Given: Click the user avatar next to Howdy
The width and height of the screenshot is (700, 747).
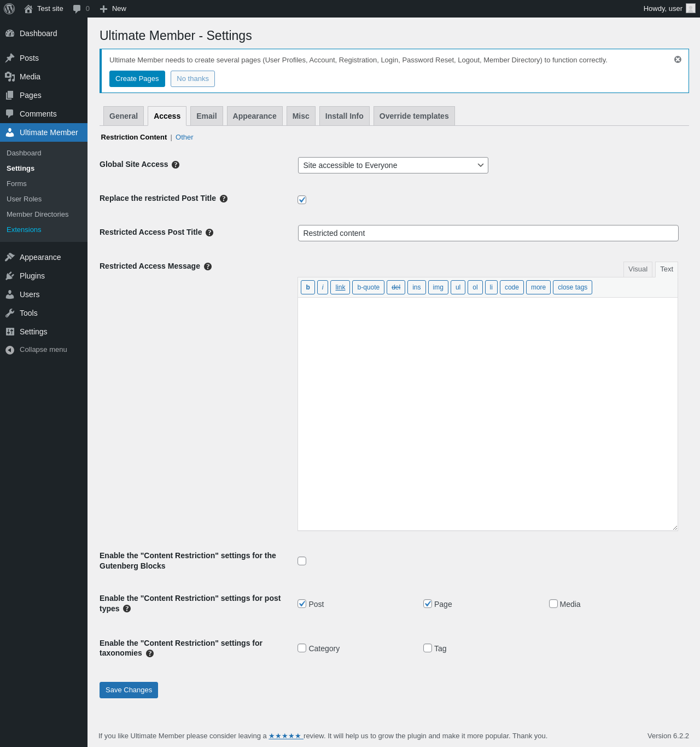Looking at the screenshot, I should 691,9.
